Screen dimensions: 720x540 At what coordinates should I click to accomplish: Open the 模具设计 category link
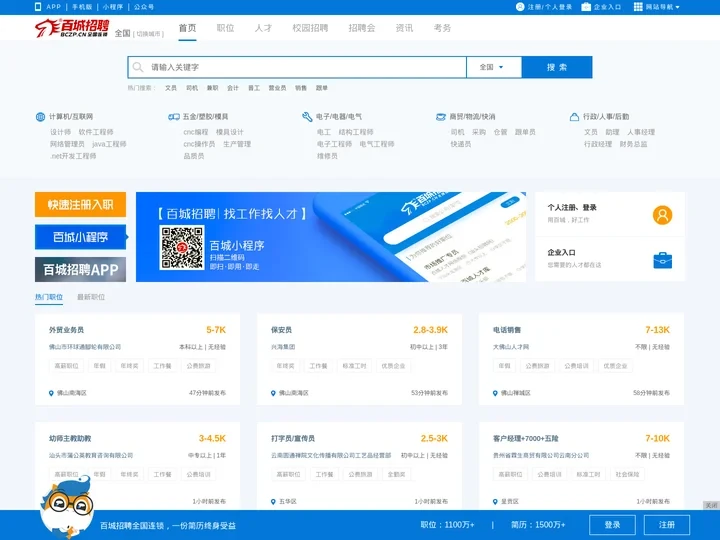pos(230,132)
